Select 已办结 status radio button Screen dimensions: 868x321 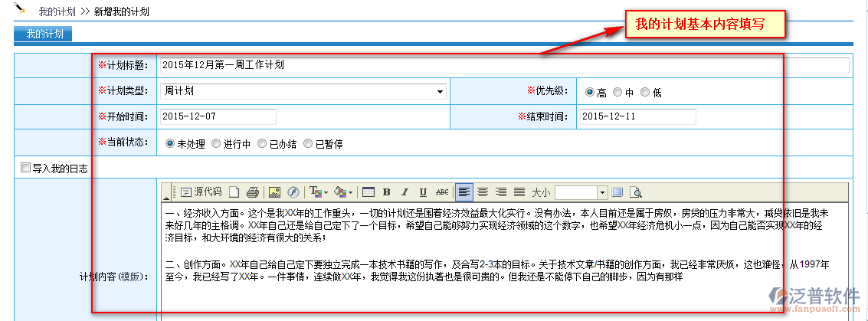[x=262, y=143]
